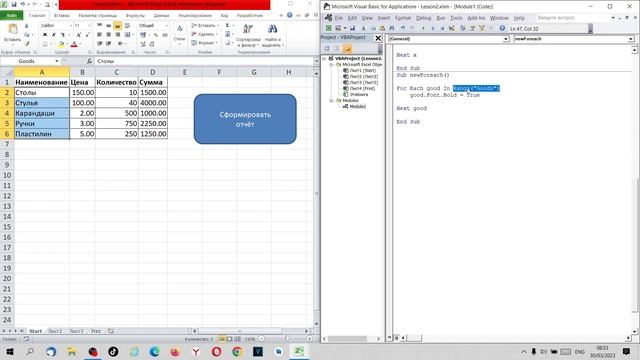Switch to the Вставка ribbon tab

tap(62, 16)
